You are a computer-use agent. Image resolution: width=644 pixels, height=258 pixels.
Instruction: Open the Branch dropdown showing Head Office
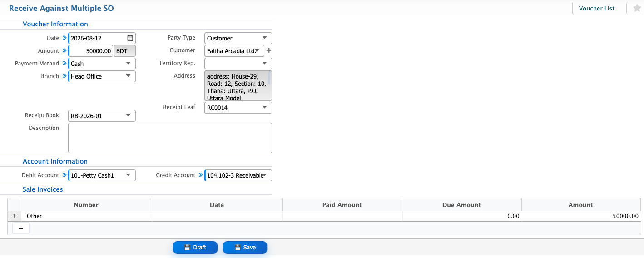102,76
